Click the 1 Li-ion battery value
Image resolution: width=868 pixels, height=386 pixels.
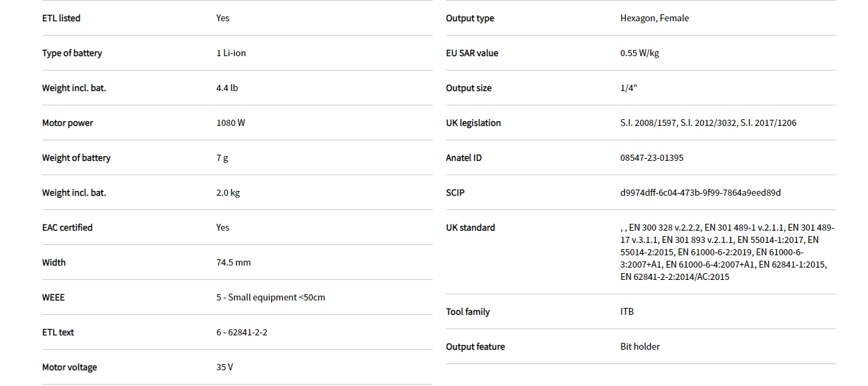[231, 53]
